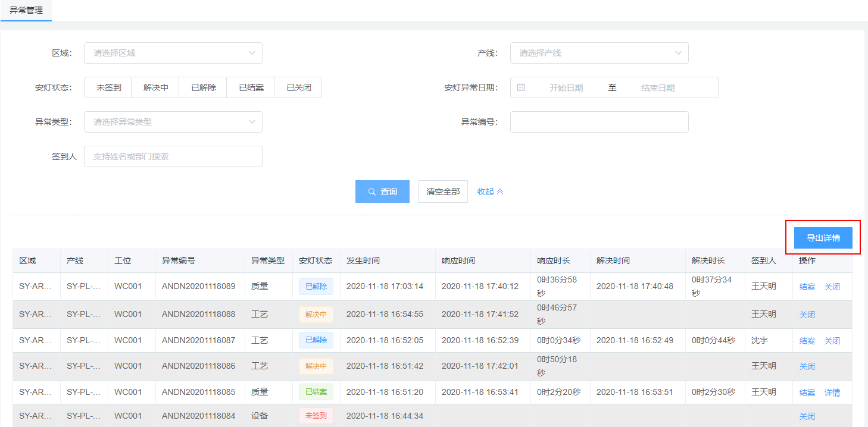Screen dimensions: 868x427
Task: Expand the 异常类型 dropdown
Action: point(173,122)
